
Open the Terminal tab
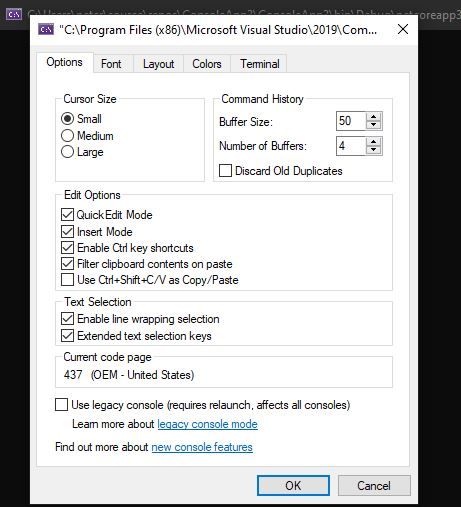(260, 64)
